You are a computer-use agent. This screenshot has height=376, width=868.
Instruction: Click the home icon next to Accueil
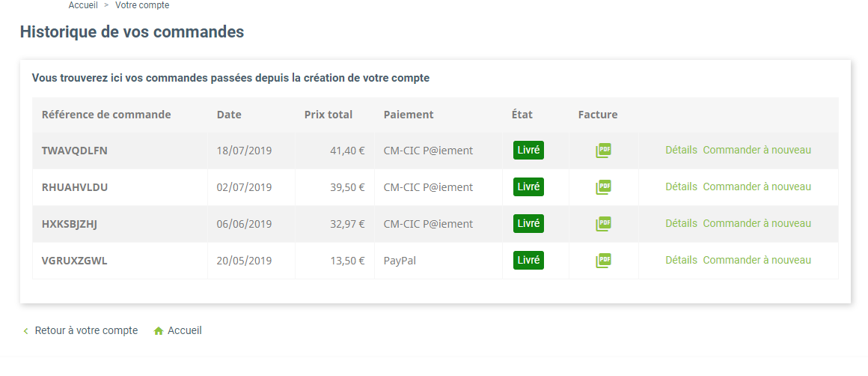coord(159,330)
